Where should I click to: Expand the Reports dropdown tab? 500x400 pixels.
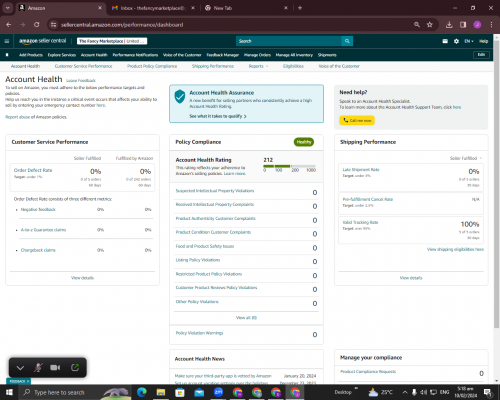coord(258,66)
